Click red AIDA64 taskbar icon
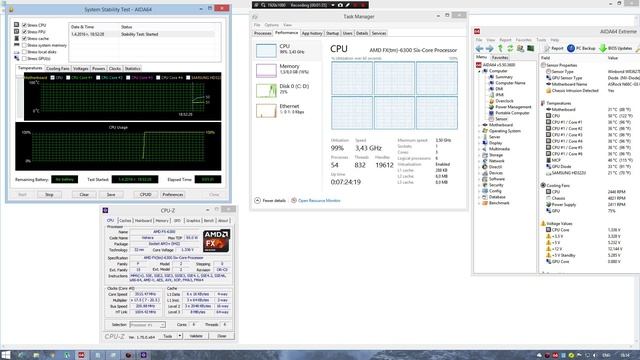 coord(81,355)
